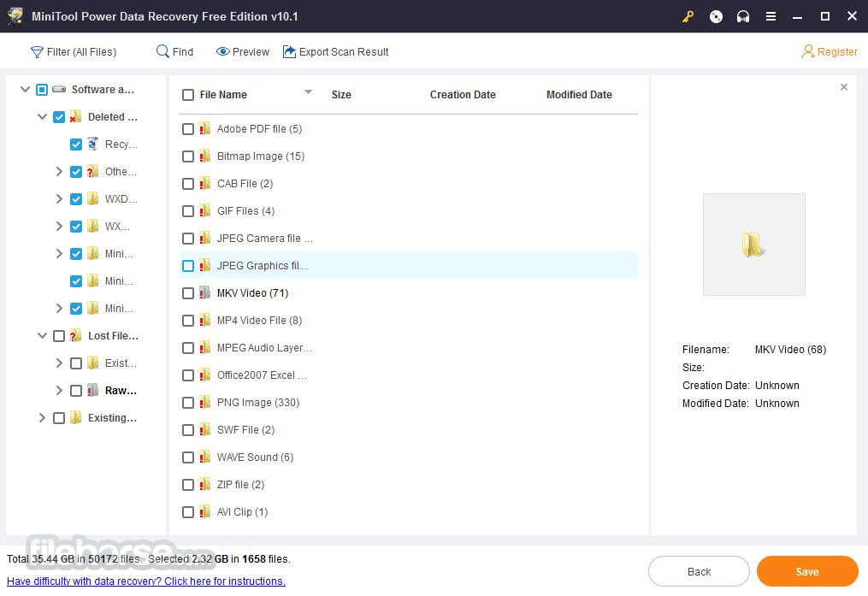
Task: Click the PNG Image folder icon
Action: coord(205,402)
